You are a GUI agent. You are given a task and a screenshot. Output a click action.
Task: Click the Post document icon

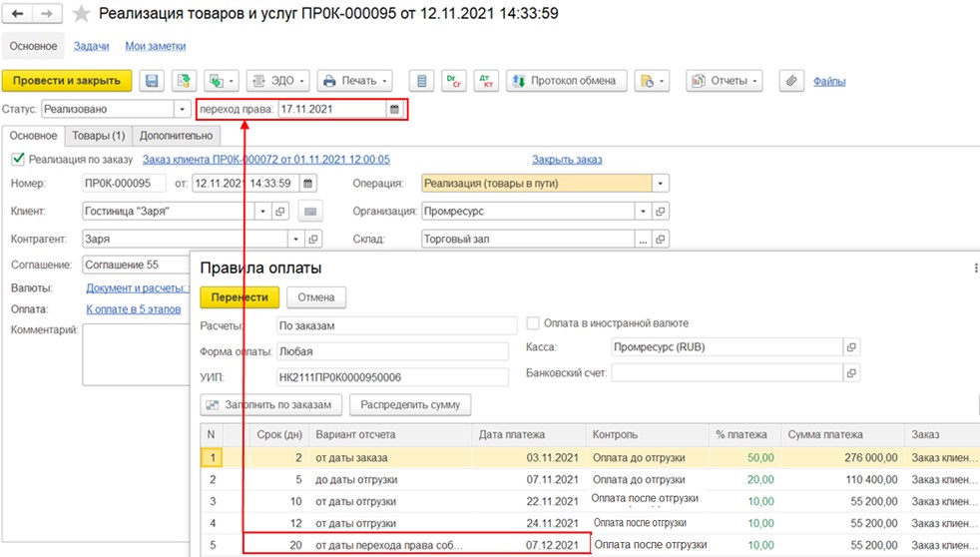point(184,81)
